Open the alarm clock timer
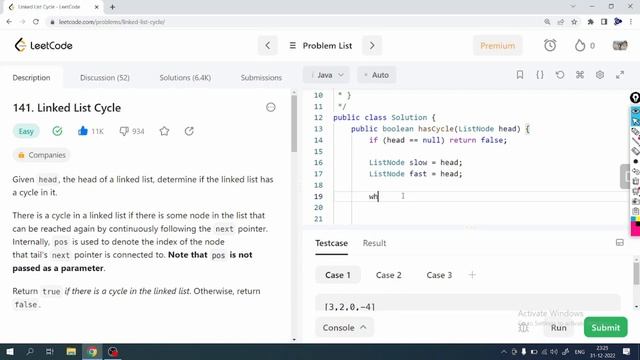This screenshot has width=640, height=360. (x=550, y=45)
